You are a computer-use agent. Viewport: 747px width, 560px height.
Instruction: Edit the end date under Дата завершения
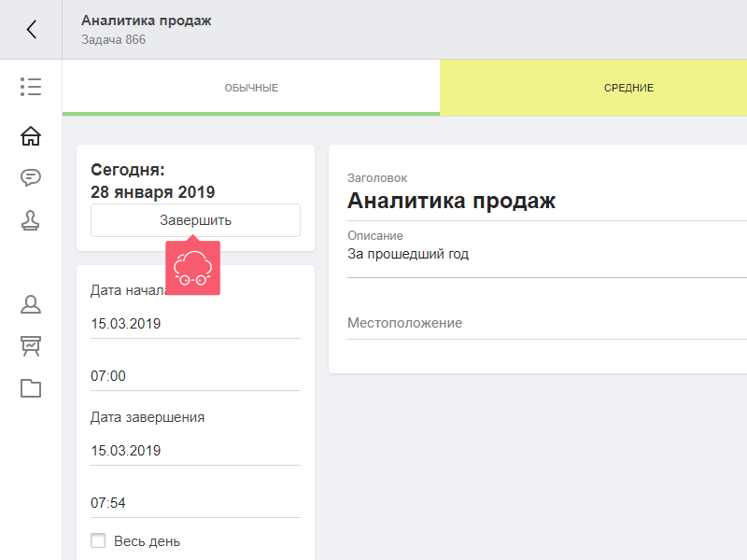pyautogui.click(x=195, y=451)
